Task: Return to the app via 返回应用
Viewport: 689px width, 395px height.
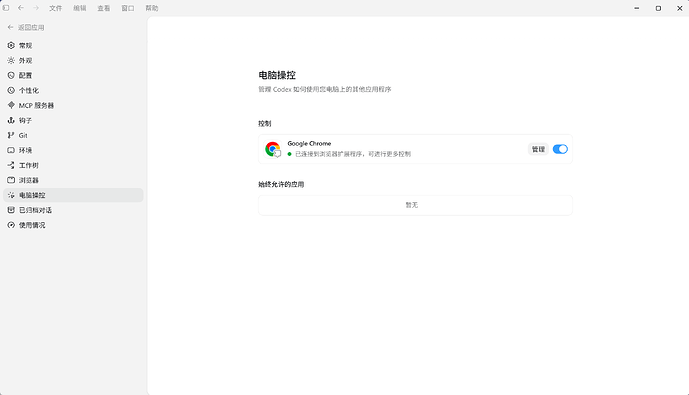Action: (26, 27)
